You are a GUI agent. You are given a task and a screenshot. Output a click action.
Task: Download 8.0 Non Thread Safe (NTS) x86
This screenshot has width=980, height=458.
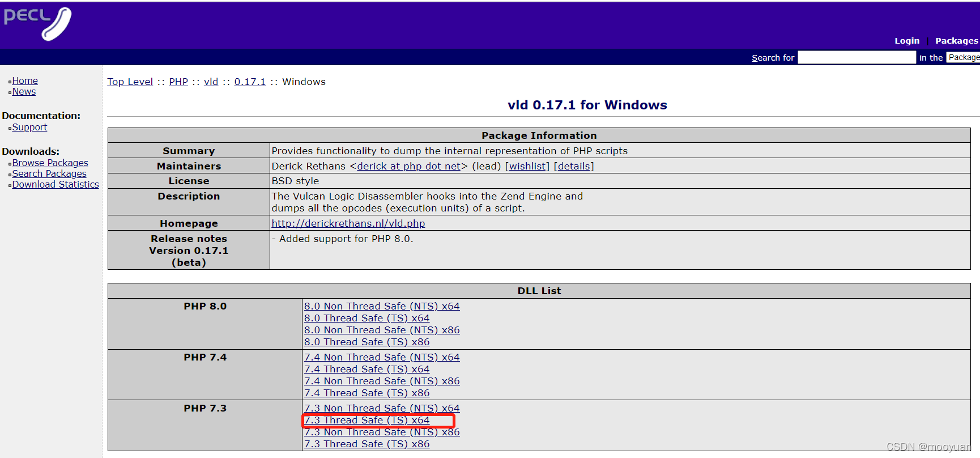coord(382,330)
